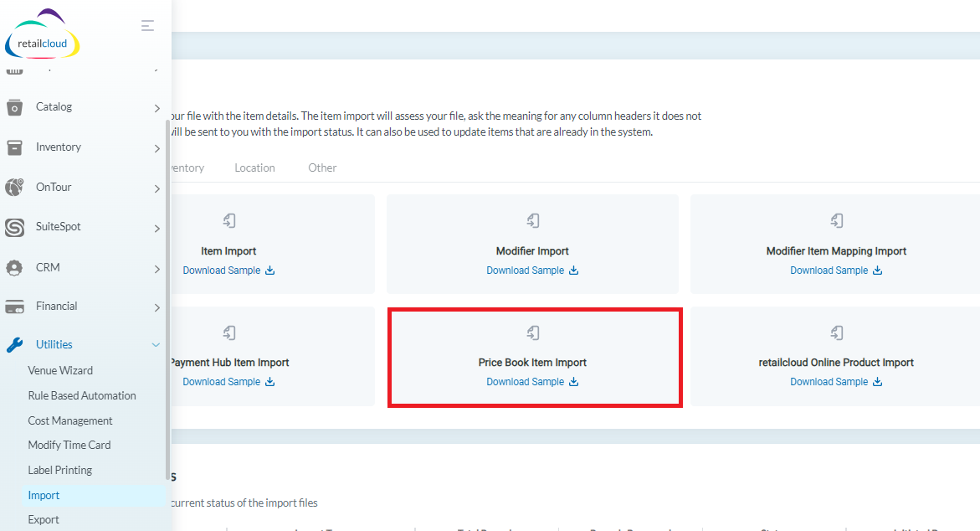Click the retailcloud Online Product Import file icon
The width and height of the screenshot is (980, 531).
click(x=837, y=333)
